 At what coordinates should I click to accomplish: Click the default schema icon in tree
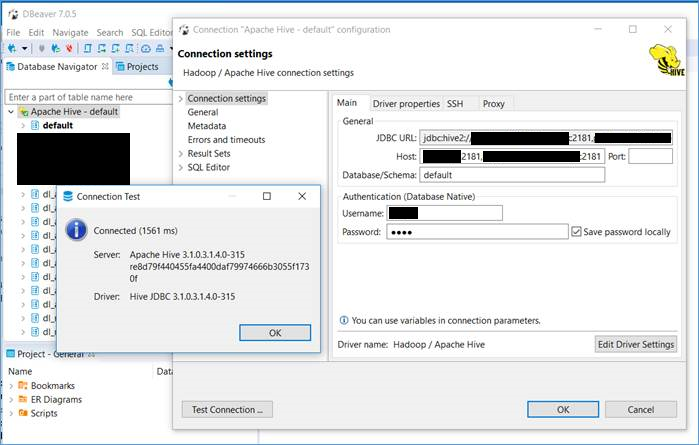coord(35,125)
